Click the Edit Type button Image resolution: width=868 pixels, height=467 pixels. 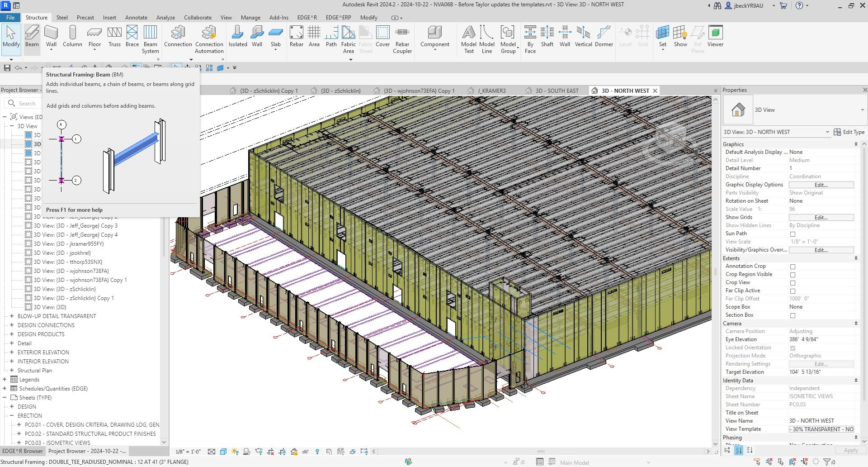[849, 132]
